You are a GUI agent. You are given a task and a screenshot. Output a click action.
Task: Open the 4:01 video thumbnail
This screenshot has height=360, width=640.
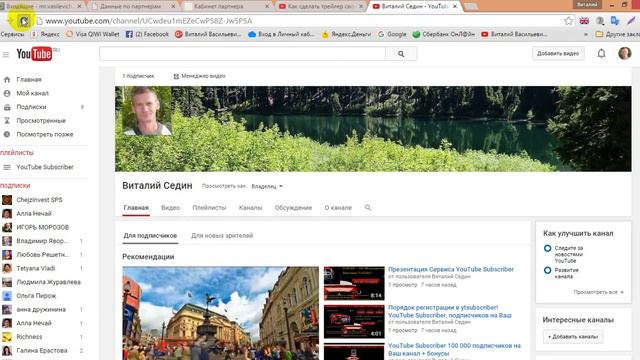[x=354, y=322]
